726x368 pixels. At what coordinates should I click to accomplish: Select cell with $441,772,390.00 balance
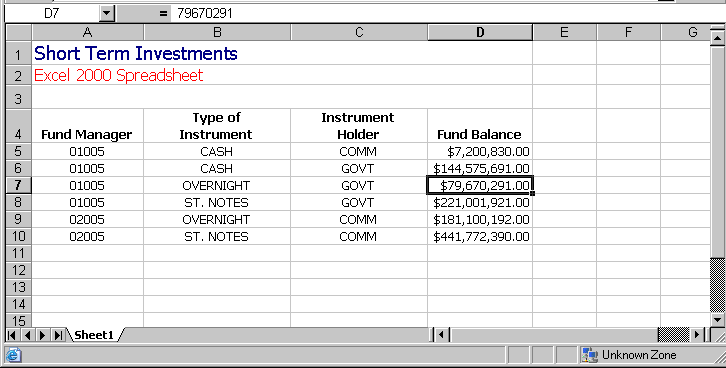(480, 236)
